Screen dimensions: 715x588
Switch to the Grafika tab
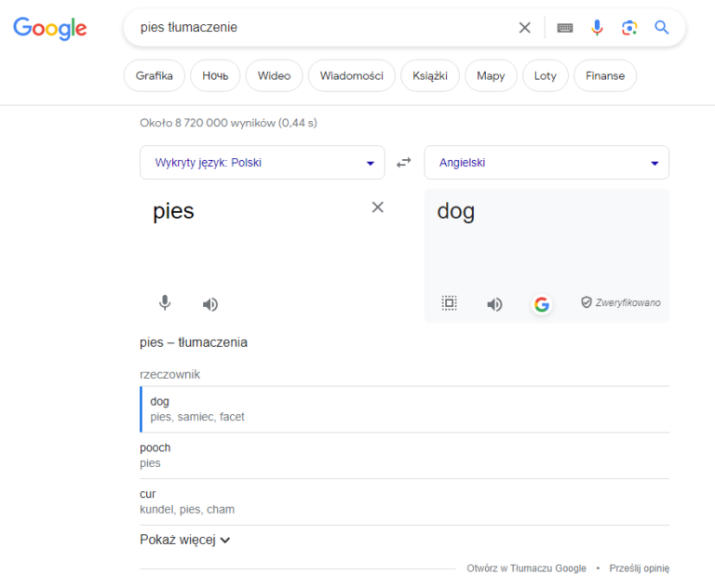tap(155, 75)
